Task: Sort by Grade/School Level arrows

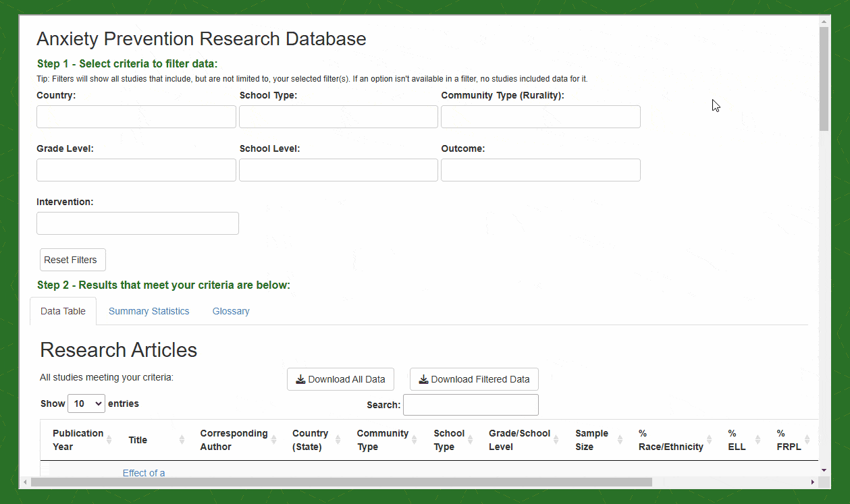Action: (557, 440)
